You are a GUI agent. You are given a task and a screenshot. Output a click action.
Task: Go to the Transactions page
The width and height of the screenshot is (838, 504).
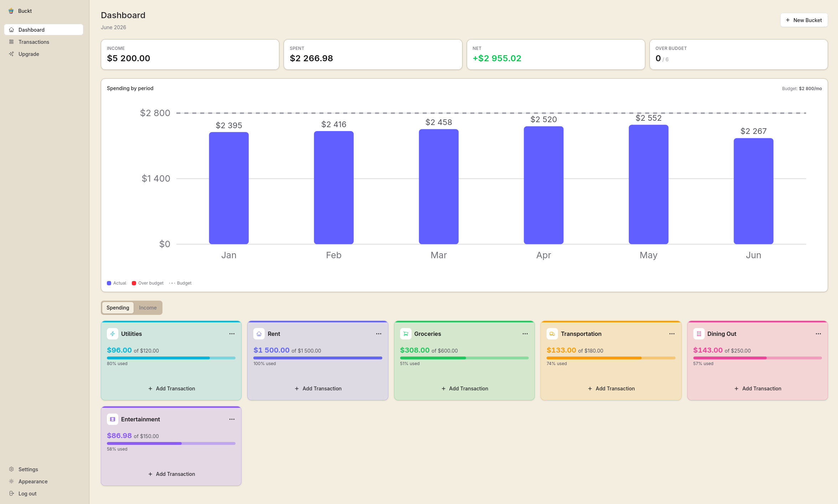tap(43, 42)
